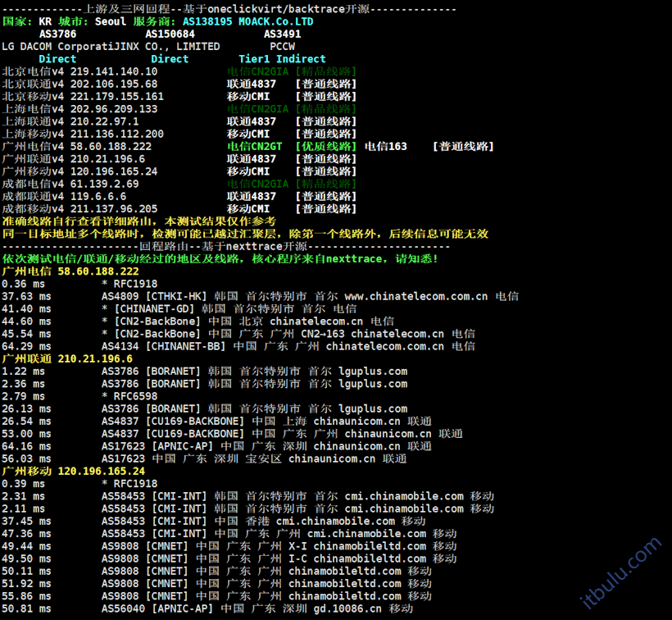Select the Tier1 Indirect column label

tap(282, 59)
